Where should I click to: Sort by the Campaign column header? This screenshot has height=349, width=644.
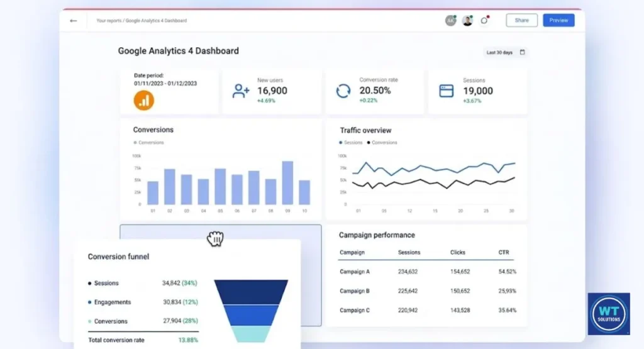pyautogui.click(x=352, y=253)
